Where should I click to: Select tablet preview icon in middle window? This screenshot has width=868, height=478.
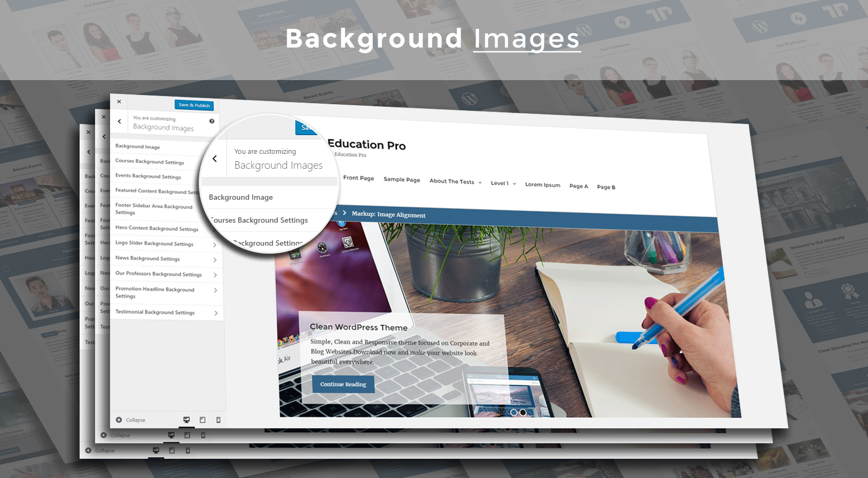pyautogui.click(x=187, y=436)
